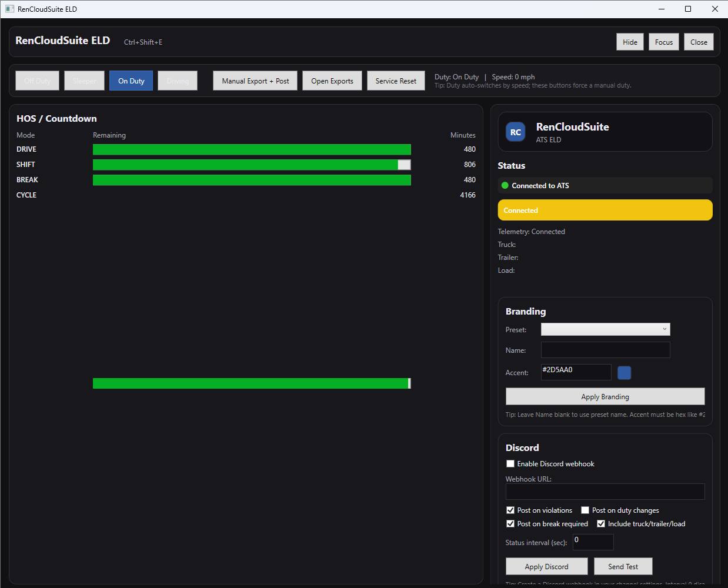The height and width of the screenshot is (588, 728).
Task: Enable Discord webhook checkbox
Action: 510,464
